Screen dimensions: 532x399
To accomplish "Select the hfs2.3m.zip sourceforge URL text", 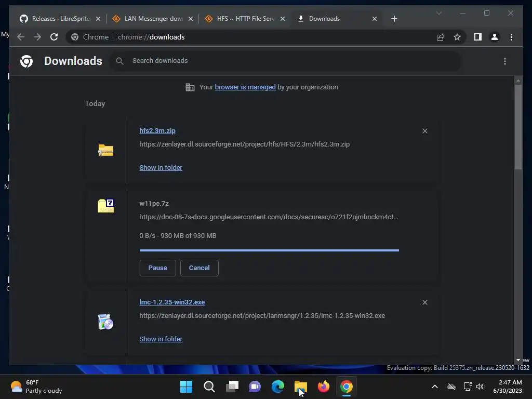I will [x=244, y=144].
